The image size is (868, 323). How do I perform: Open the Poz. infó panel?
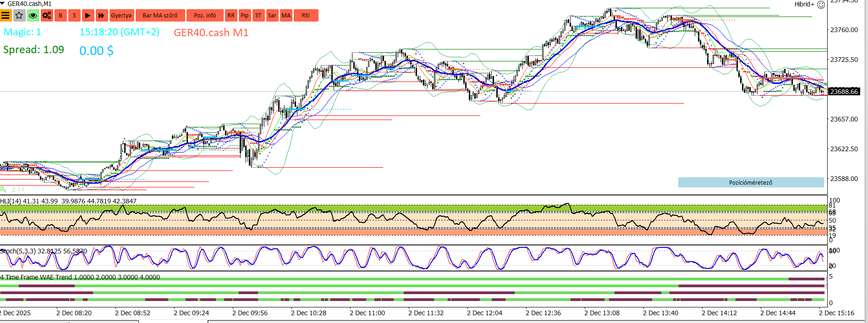(x=205, y=16)
